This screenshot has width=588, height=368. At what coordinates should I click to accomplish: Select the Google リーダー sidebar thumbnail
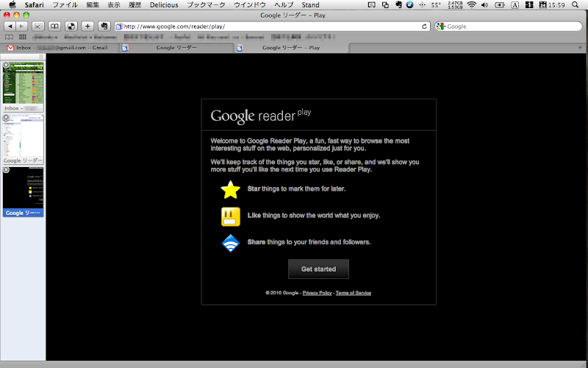coord(24,139)
